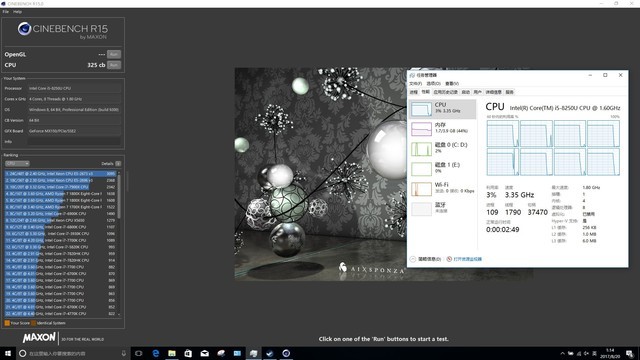Select ranking row 4 AMD Ryzen 7 1800X

click(60, 194)
